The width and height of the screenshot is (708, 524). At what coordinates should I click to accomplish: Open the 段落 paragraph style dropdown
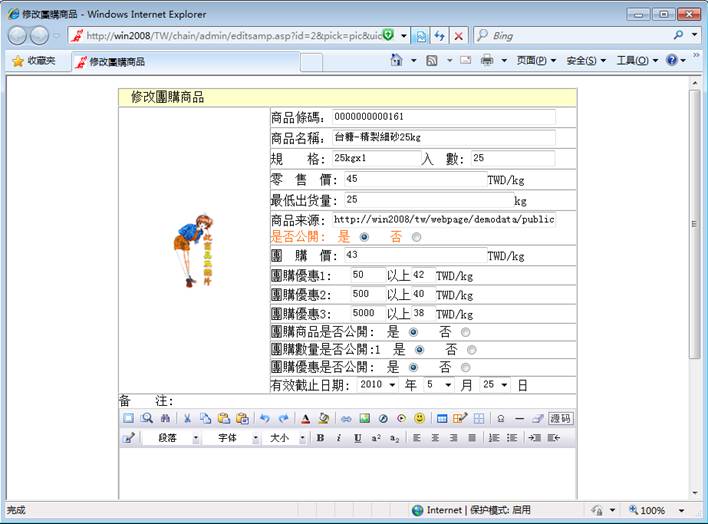click(x=171, y=438)
